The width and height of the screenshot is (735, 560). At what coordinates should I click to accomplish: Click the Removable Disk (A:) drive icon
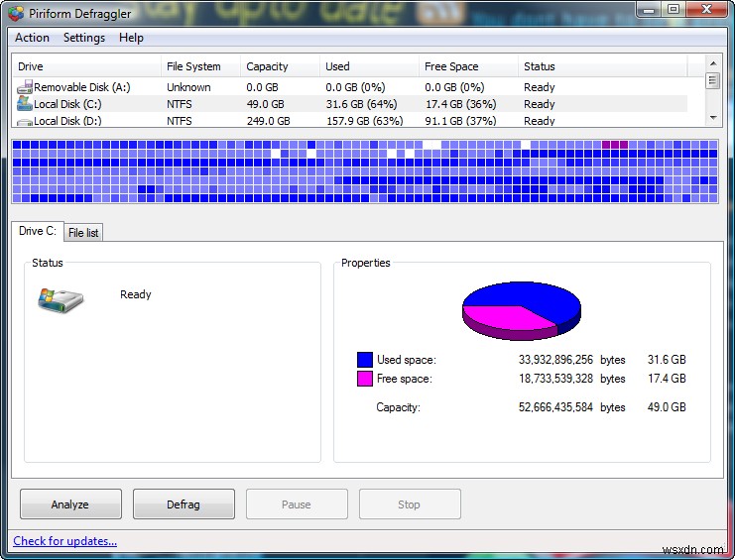pyautogui.click(x=25, y=86)
